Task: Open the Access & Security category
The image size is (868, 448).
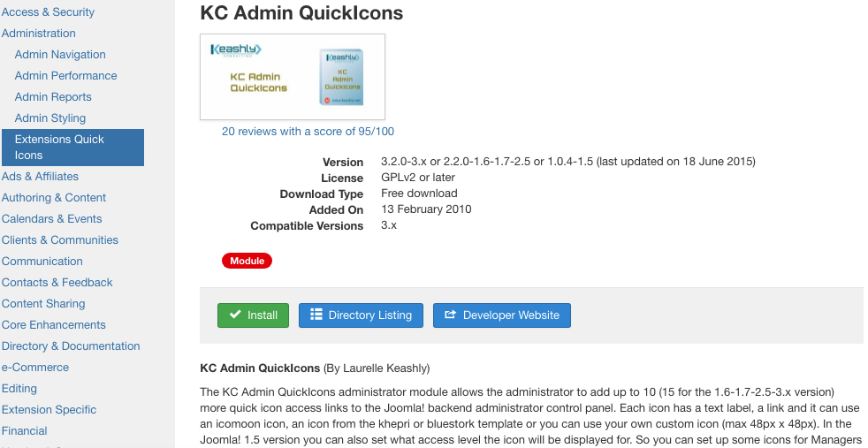Action: coord(48,12)
